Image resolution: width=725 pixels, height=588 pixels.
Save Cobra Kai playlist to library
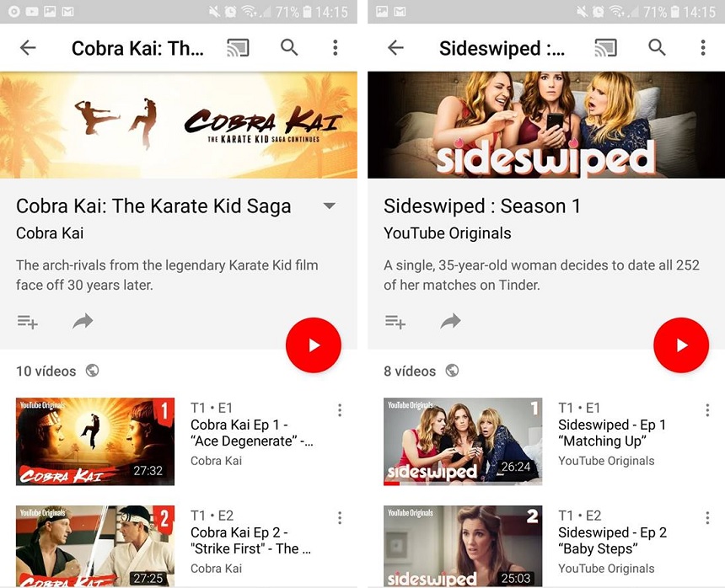(x=27, y=322)
